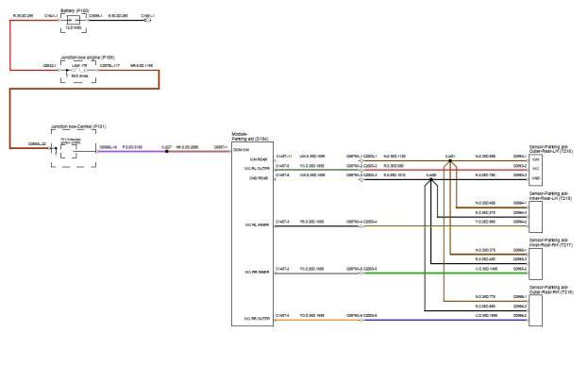Select the Junction-box engine (P108) label text
588x365 pixels.
[88, 58]
